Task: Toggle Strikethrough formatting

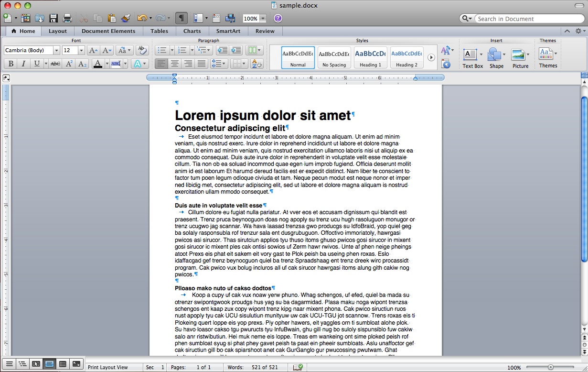Action: click(x=55, y=64)
